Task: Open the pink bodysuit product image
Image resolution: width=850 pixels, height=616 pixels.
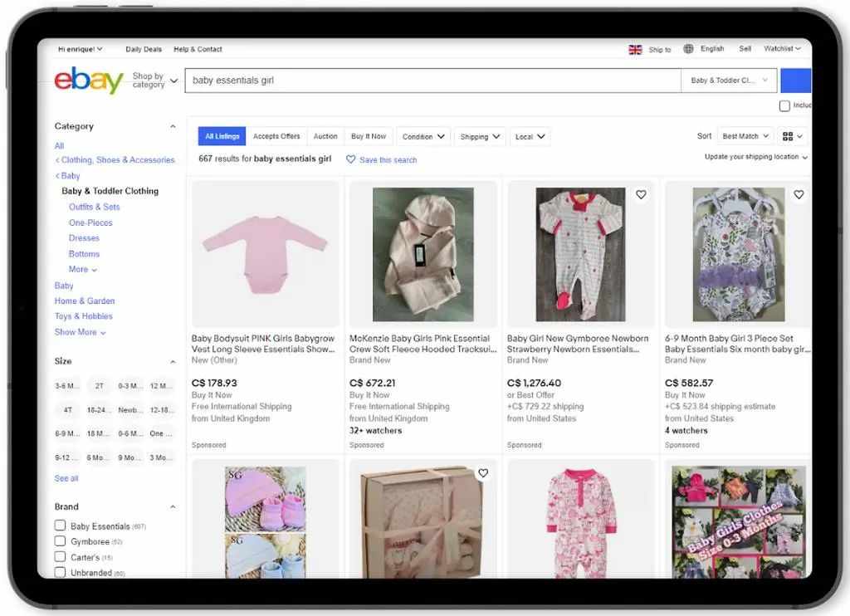Action: coord(265,254)
